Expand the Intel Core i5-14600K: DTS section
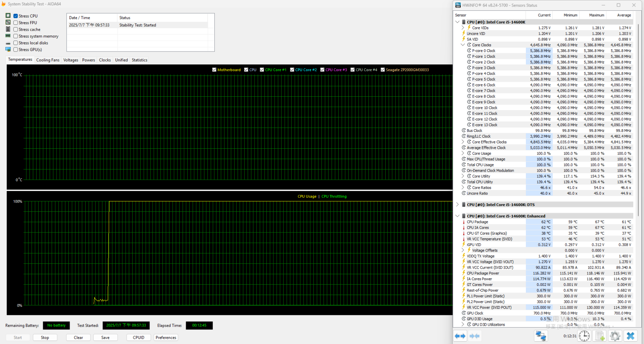 point(457,205)
